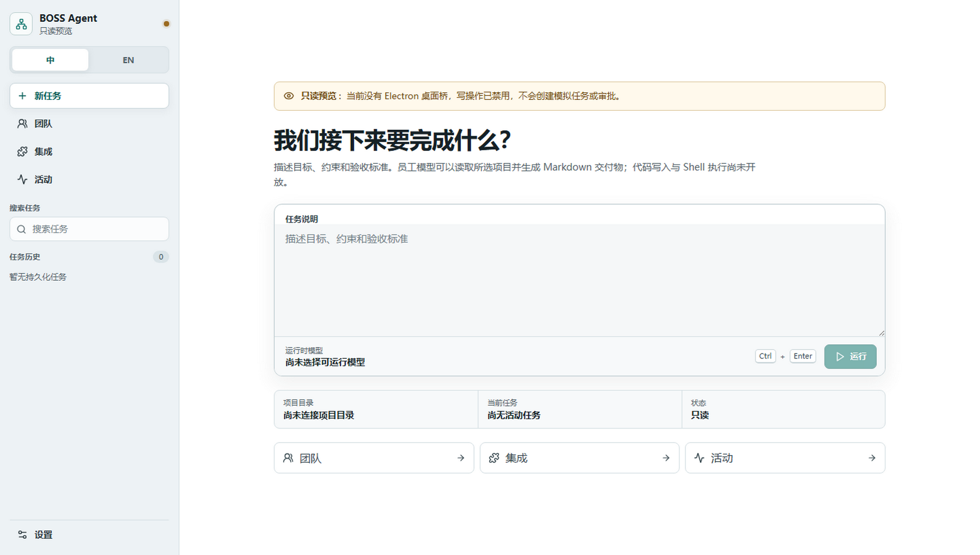The image size is (980, 555).
Task: Click the 只读 status value
Action: tap(700, 415)
